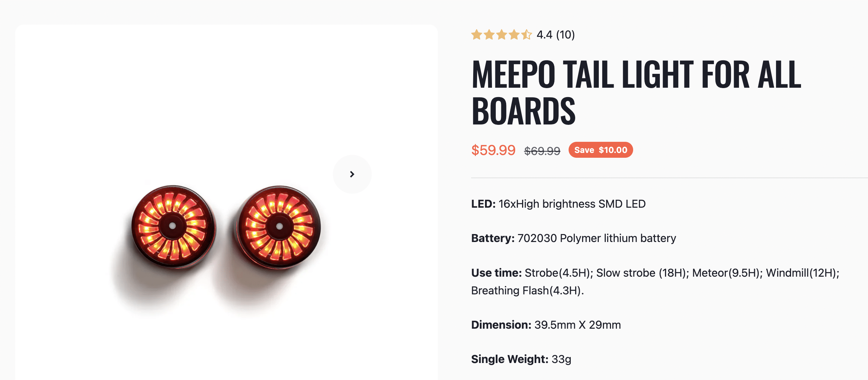This screenshot has width=868, height=380.
Task: Open the 4.4 rating reviews
Action: tap(545, 35)
